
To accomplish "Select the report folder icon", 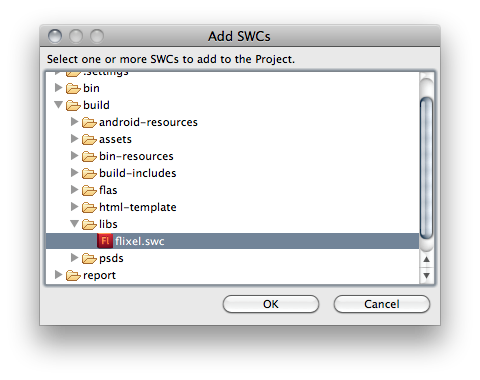I will pos(73,275).
